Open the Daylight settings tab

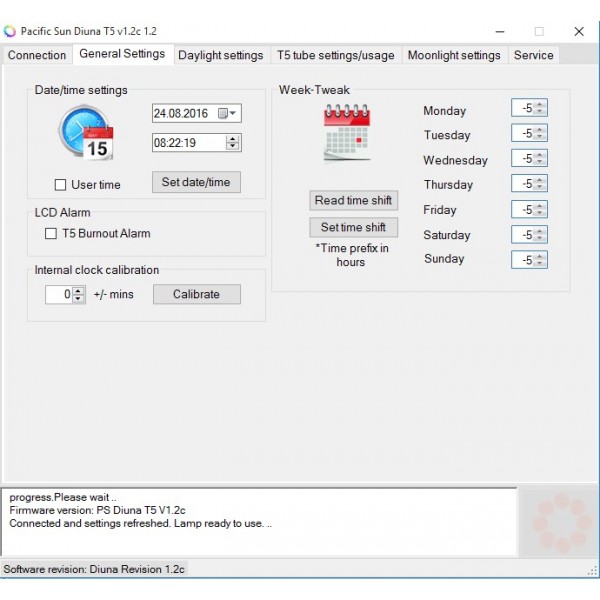[220, 55]
